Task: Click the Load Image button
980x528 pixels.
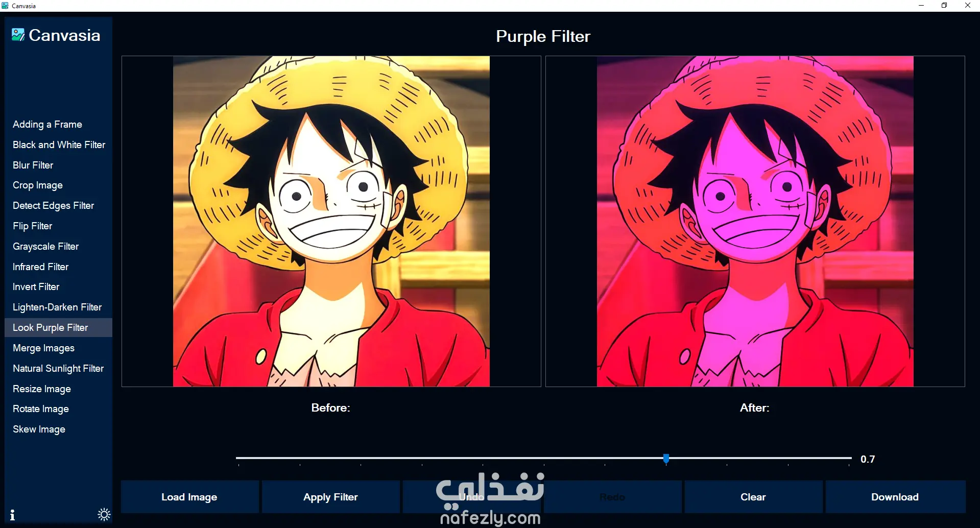Action: pos(189,497)
